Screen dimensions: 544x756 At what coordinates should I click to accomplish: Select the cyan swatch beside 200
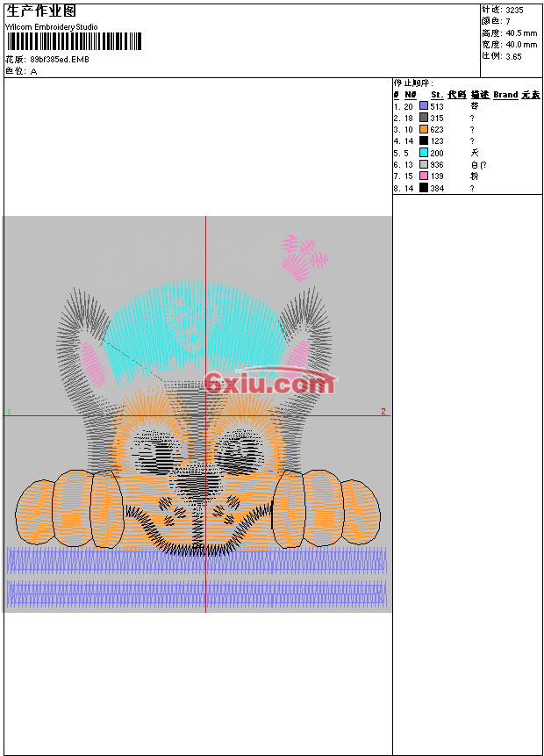(x=424, y=153)
